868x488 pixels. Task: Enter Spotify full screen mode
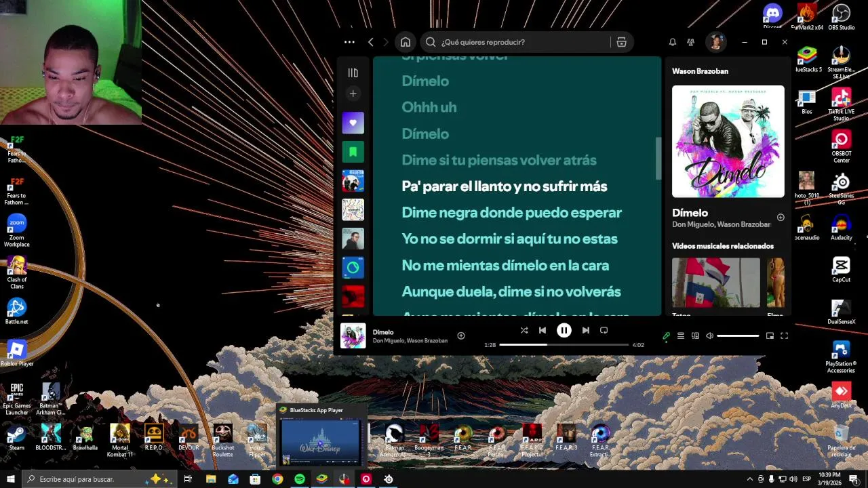(784, 335)
